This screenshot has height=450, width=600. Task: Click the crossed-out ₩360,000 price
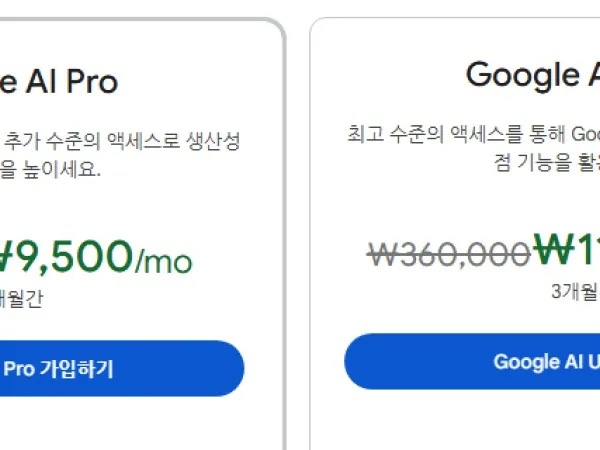(x=447, y=254)
